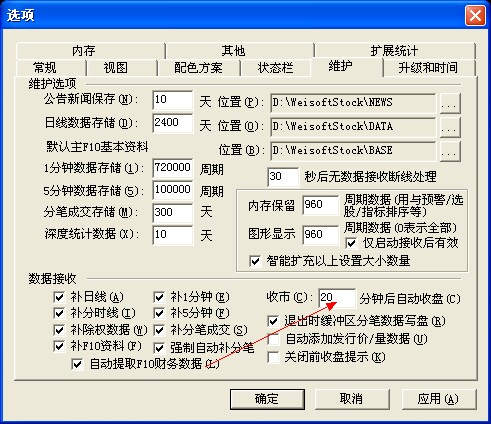Toggle the 补1分钟 checkbox
Screen dimensions: 491x424
coord(159,297)
